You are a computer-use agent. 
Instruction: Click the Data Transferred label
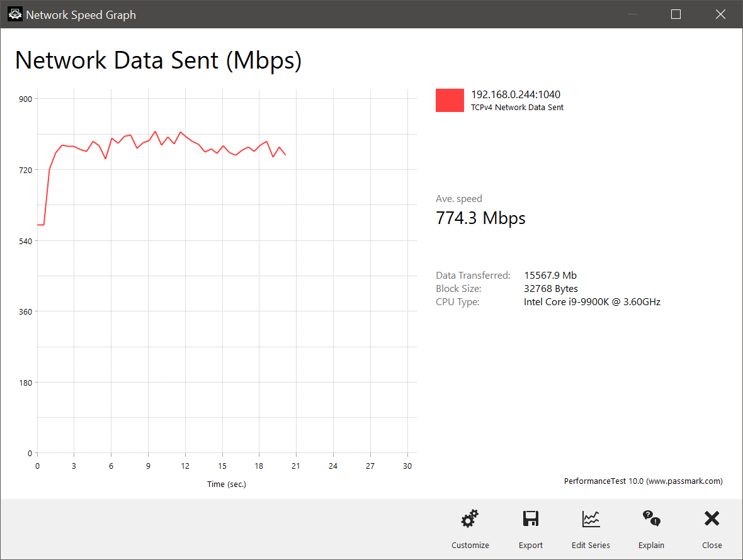(473, 276)
